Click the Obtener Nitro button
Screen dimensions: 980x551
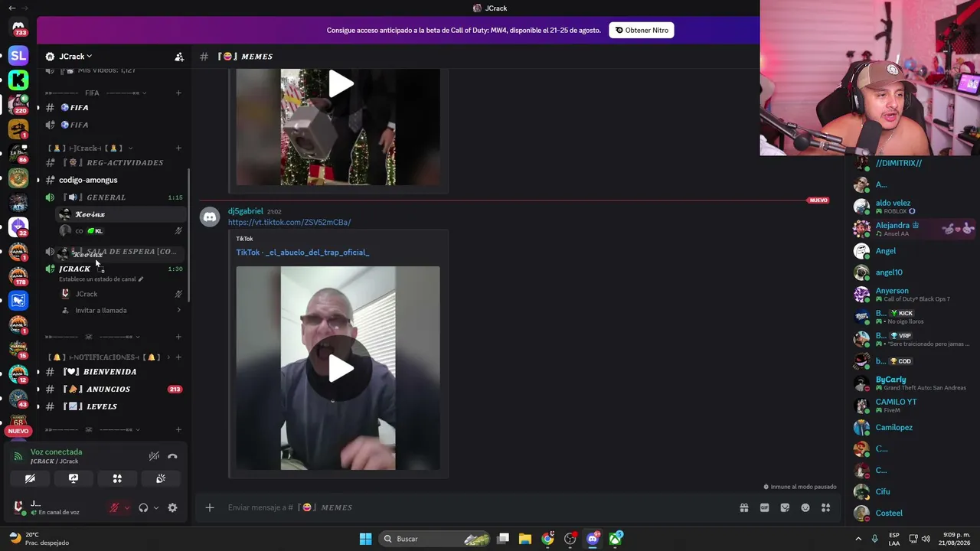tap(642, 31)
